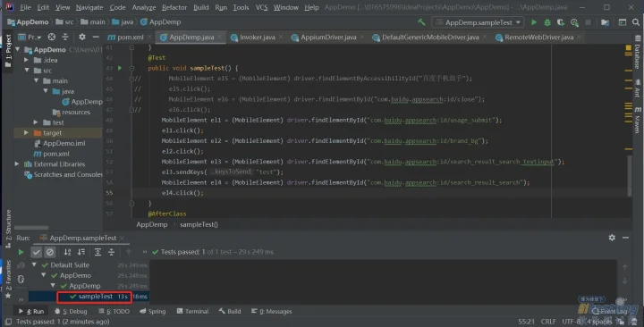This screenshot has width=644, height=327.
Task: Open the Build tool window
Action: (x=230, y=312)
